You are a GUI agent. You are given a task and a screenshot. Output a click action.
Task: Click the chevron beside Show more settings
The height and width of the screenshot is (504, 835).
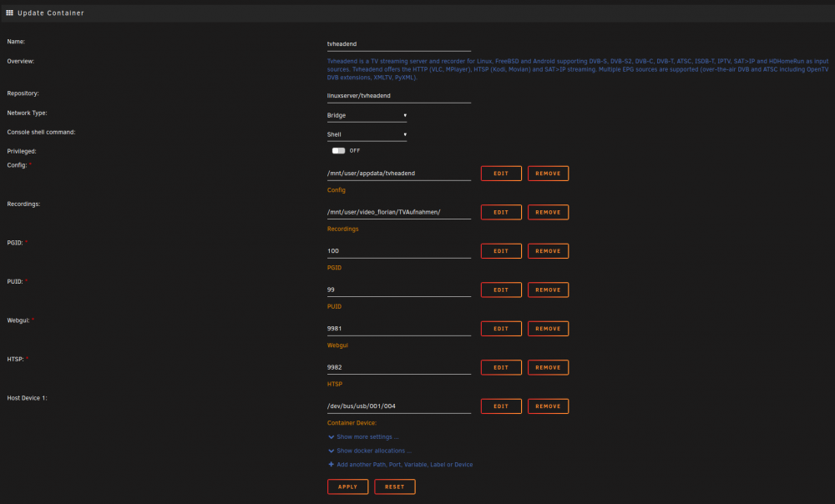pyautogui.click(x=331, y=437)
